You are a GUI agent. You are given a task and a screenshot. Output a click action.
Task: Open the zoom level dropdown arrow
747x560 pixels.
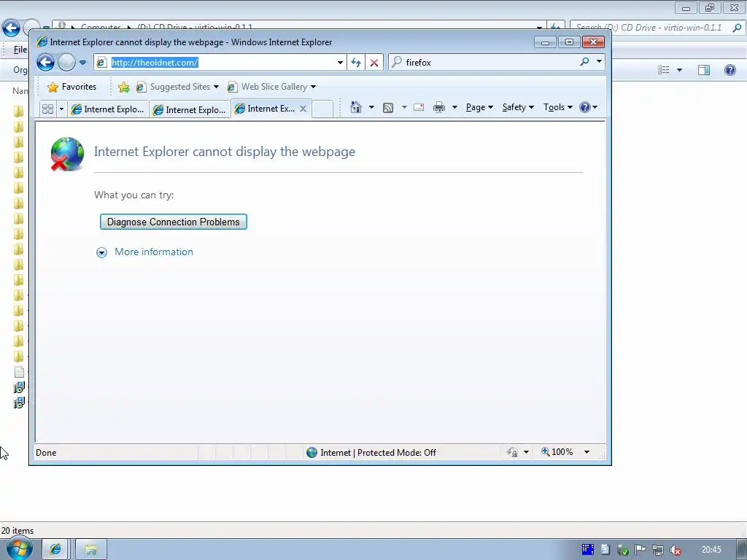[587, 452]
